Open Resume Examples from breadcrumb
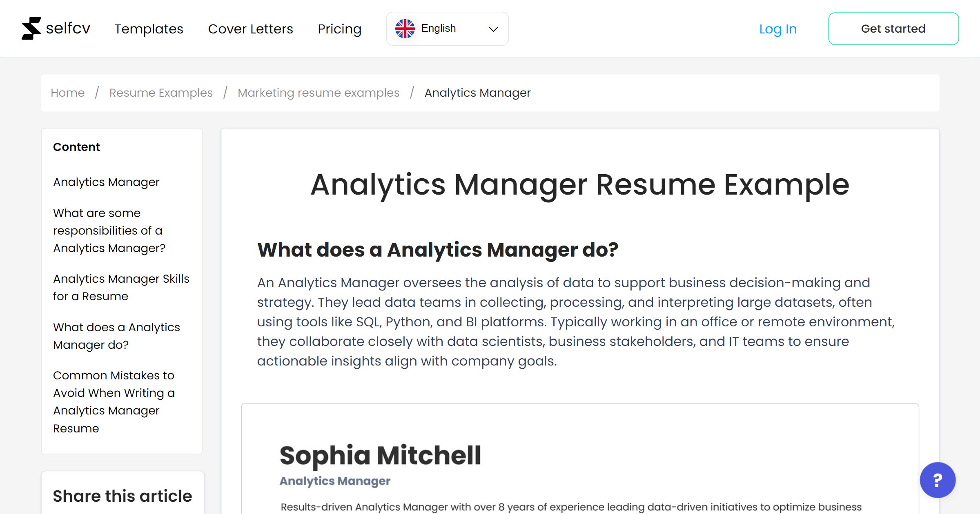This screenshot has width=980, height=514. 160,93
